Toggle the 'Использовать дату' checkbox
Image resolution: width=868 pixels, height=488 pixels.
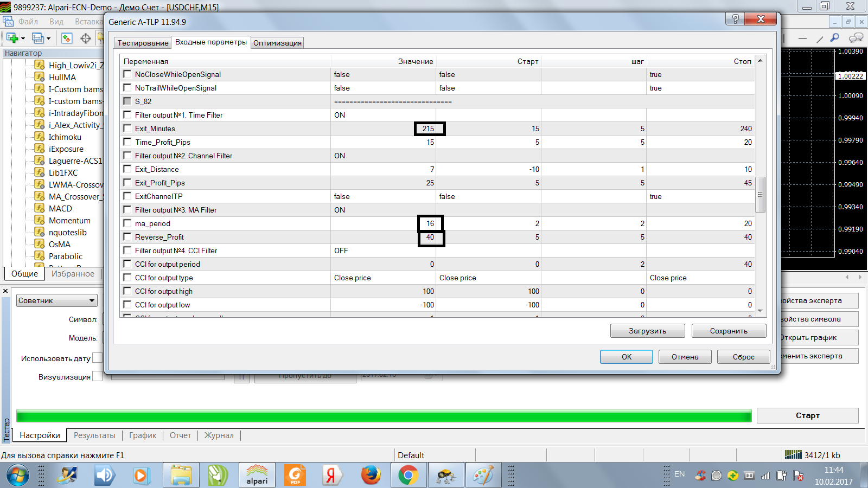(x=97, y=358)
